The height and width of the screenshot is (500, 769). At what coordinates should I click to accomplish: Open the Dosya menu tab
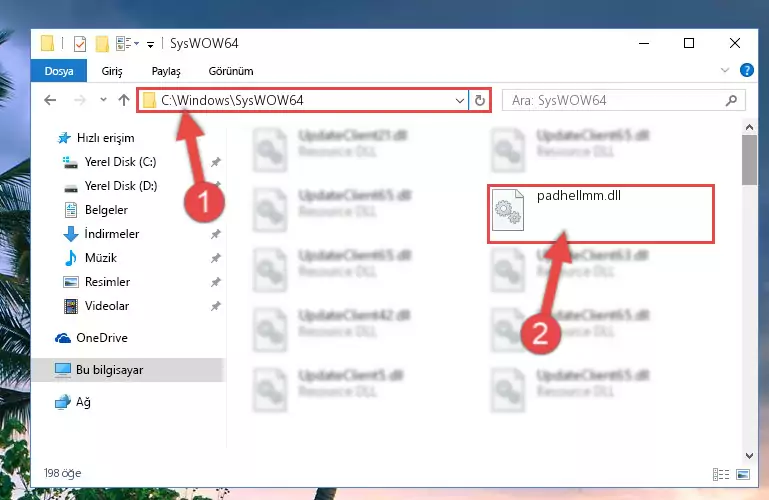59,71
